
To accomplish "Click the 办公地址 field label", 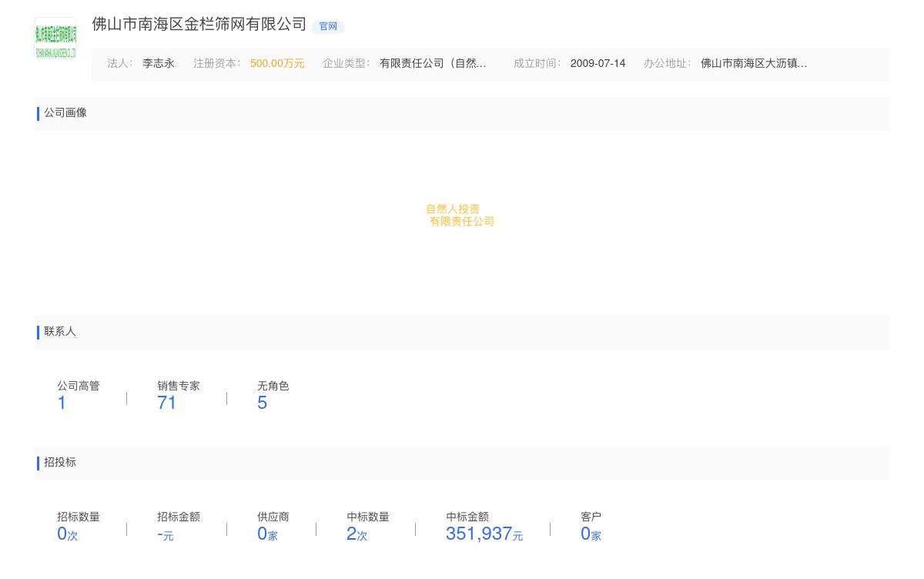I will (x=667, y=64).
